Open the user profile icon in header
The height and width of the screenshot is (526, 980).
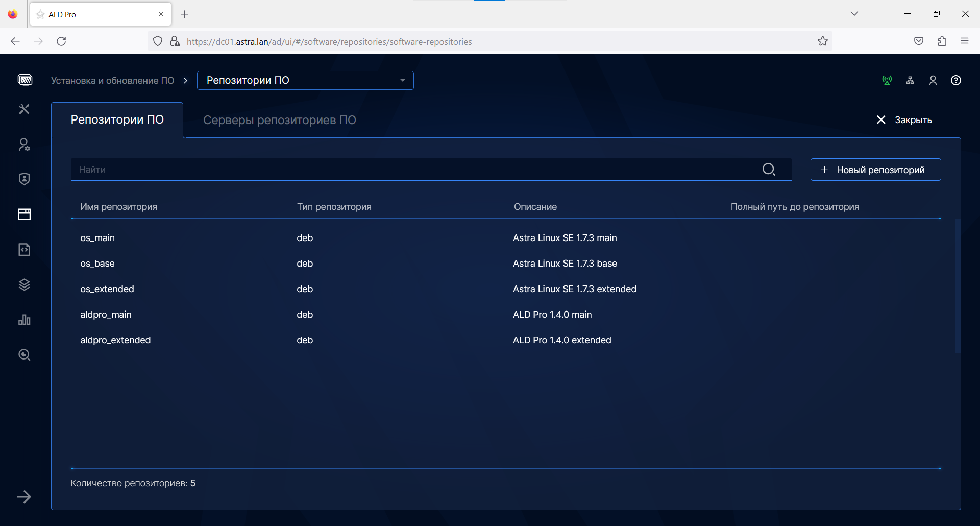click(933, 80)
